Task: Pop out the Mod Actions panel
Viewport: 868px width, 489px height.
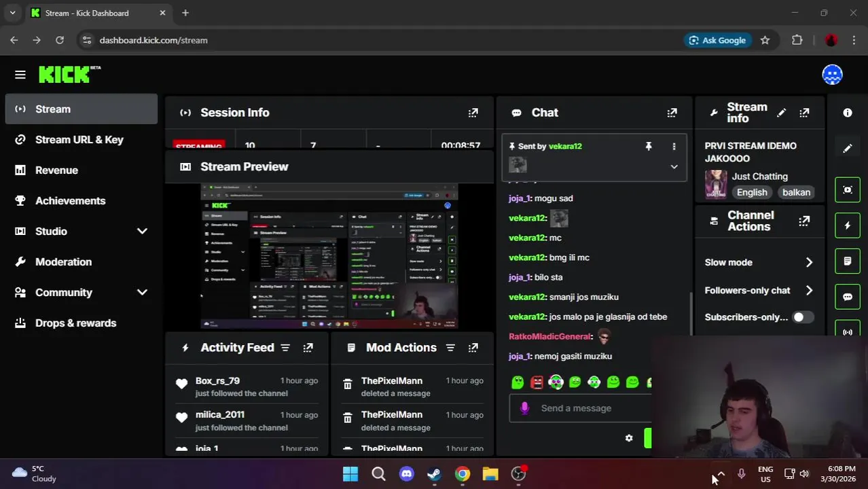Action: pyautogui.click(x=473, y=348)
